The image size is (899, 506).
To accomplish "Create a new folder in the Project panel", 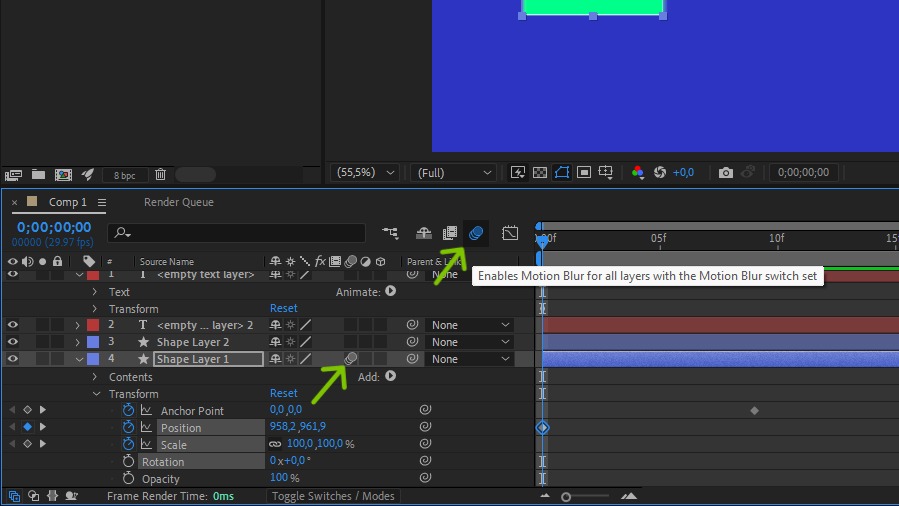I will [38, 174].
